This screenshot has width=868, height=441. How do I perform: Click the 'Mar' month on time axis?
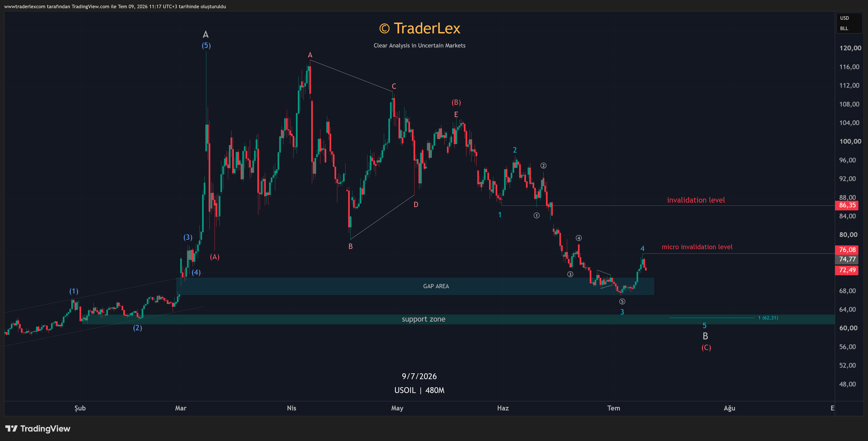coord(181,408)
